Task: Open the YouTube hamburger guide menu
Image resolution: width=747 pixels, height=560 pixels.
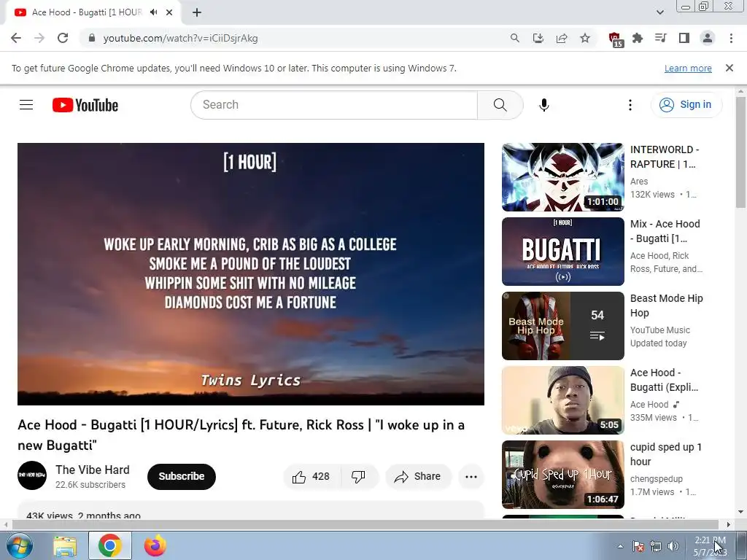Action: tap(26, 105)
